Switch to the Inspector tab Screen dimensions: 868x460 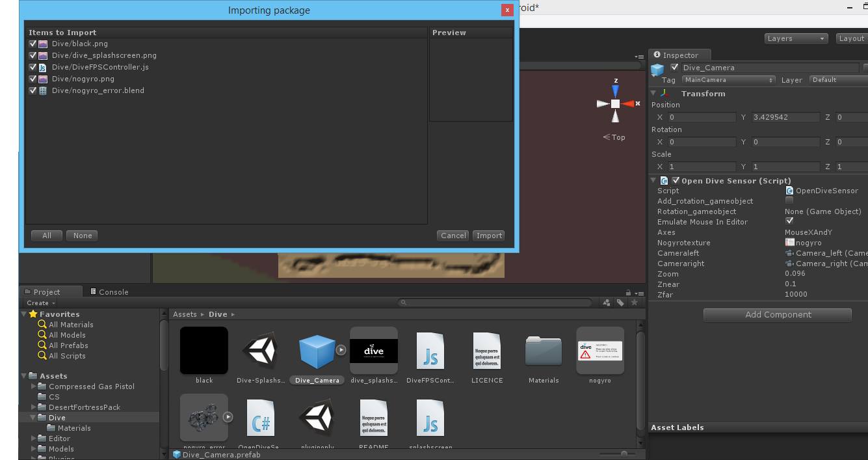pyautogui.click(x=680, y=55)
